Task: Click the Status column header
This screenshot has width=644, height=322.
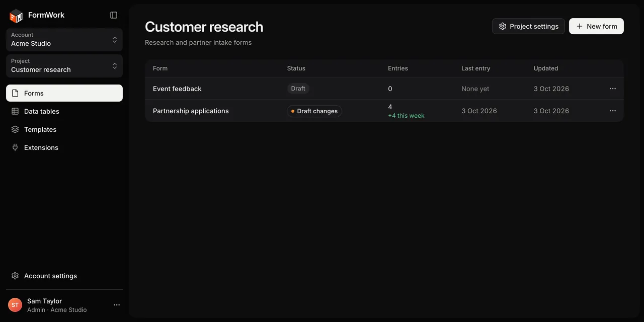Action: 296,68
